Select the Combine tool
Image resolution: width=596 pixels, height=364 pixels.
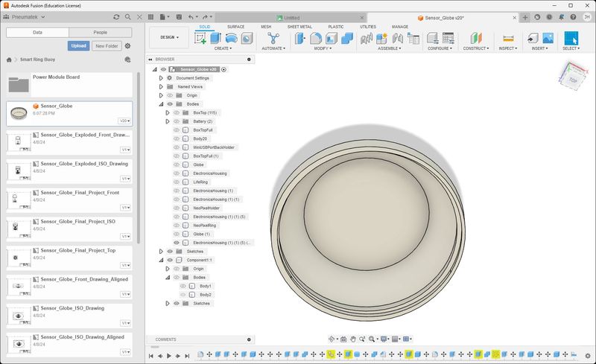click(x=347, y=39)
